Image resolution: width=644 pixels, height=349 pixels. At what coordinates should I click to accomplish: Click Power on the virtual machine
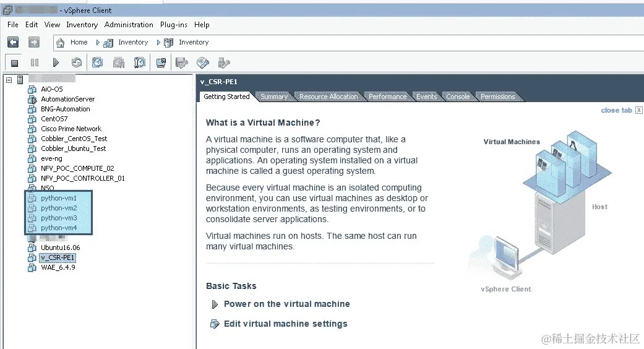286,304
